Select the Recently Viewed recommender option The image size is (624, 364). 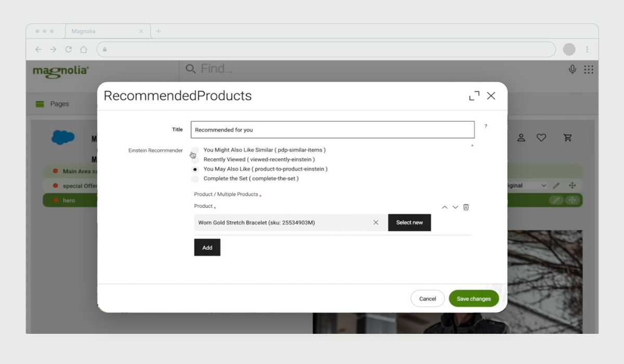tap(194, 159)
